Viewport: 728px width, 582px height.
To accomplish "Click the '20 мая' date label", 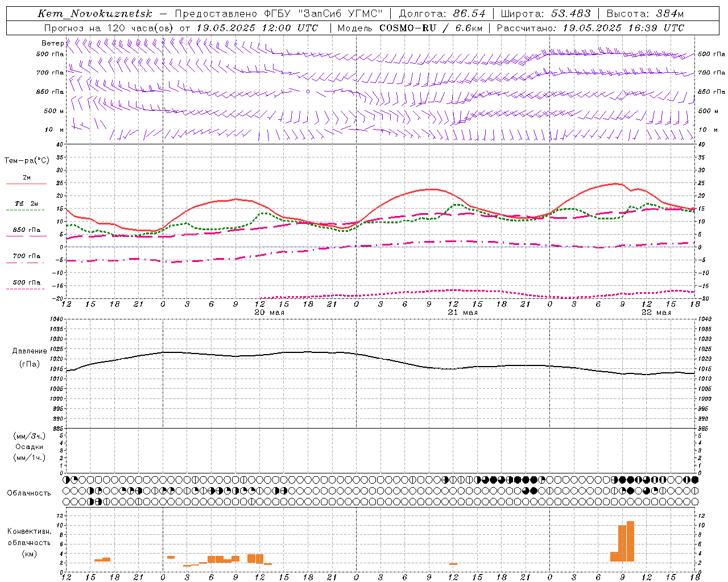I will 270,313.
